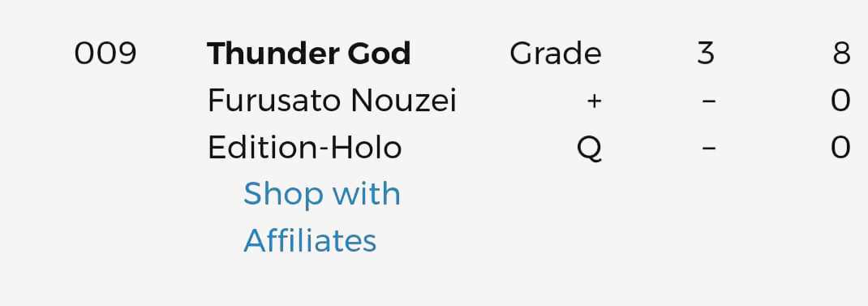This screenshot has height=306, width=868.
Task: Select the Edition-Holo variant text
Action: tap(304, 148)
